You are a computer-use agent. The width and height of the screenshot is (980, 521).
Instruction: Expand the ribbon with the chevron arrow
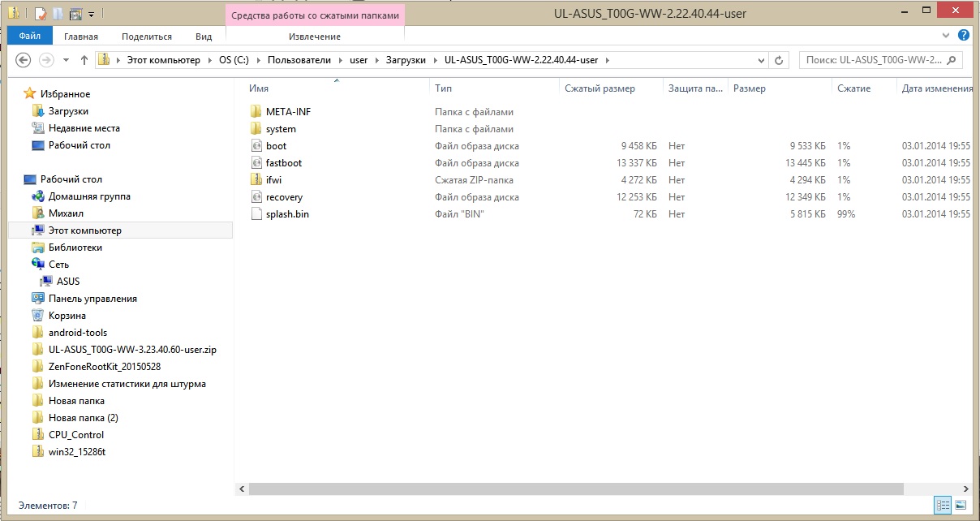[946, 36]
